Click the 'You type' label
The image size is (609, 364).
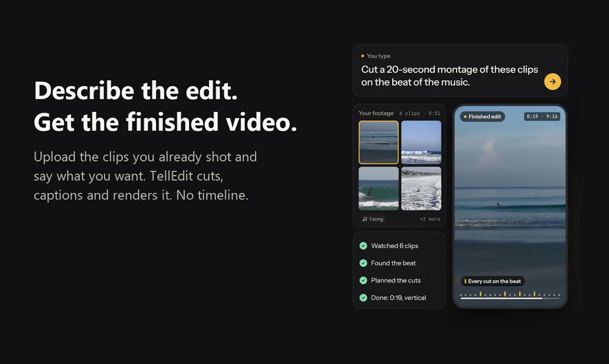coord(378,56)
